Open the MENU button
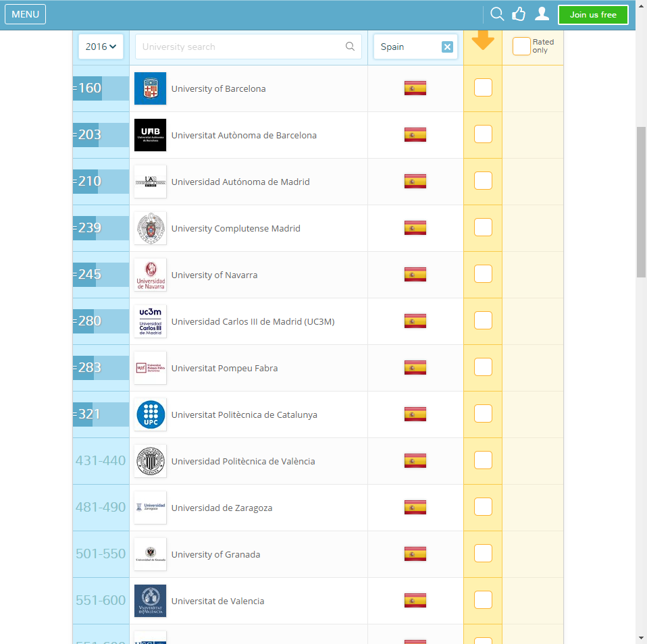 point(25,14)
